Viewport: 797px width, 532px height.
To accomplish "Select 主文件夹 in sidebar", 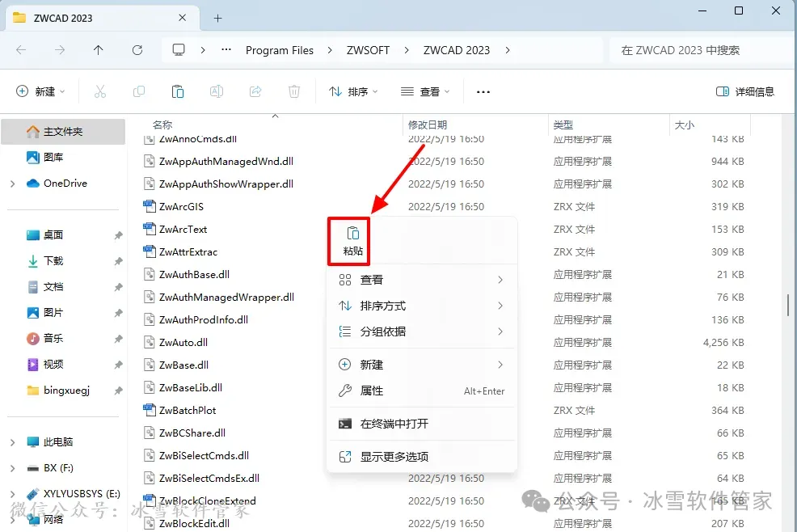I will (64, 132).
